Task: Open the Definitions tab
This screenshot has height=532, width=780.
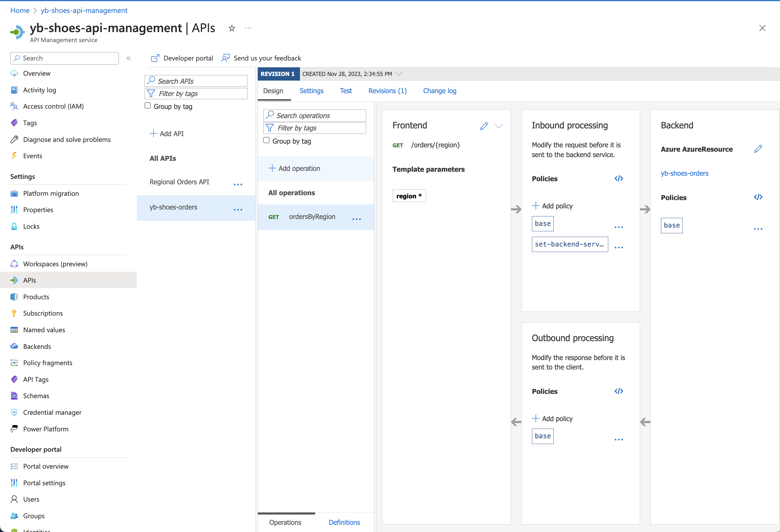Action: pyautogui.click(x=344, y=522)
